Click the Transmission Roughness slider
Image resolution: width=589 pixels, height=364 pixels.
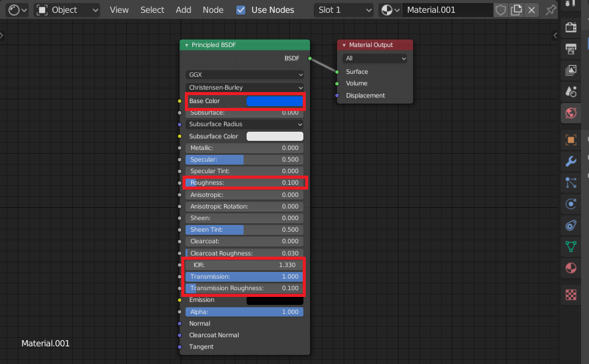(245, 288)
